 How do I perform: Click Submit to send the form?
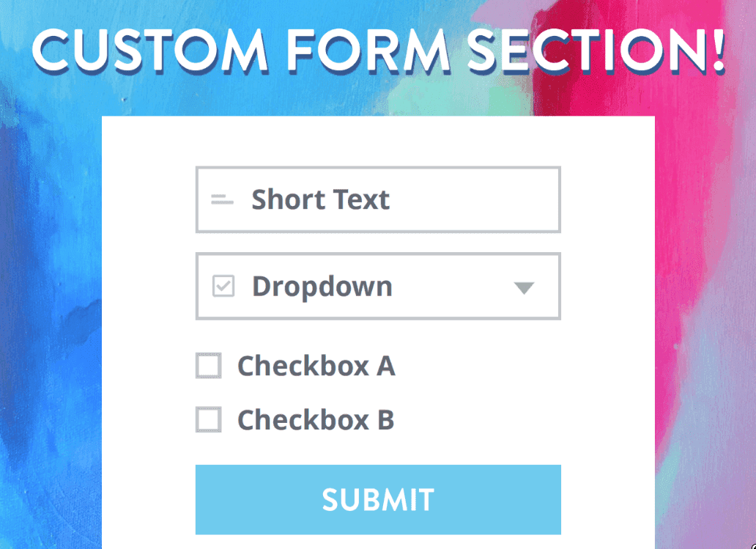click(378, 499)
